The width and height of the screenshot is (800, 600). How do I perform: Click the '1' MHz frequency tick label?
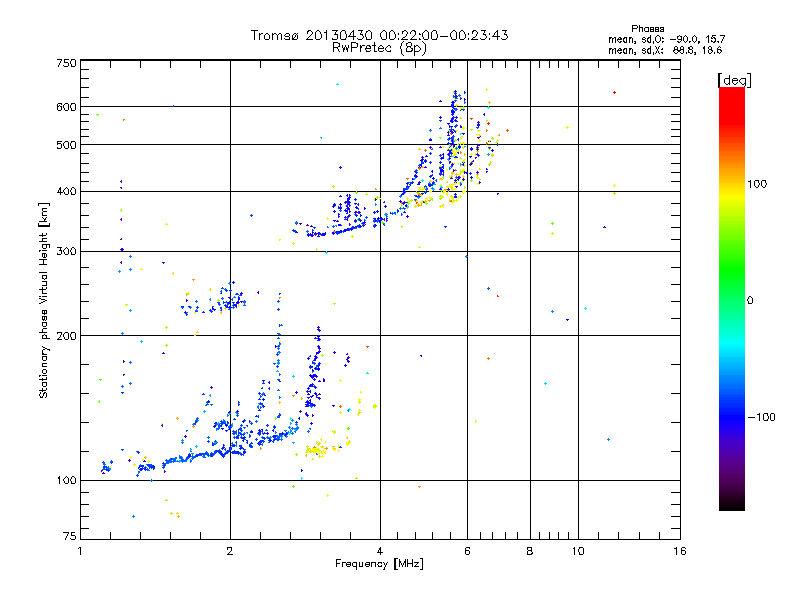[80, 551]
